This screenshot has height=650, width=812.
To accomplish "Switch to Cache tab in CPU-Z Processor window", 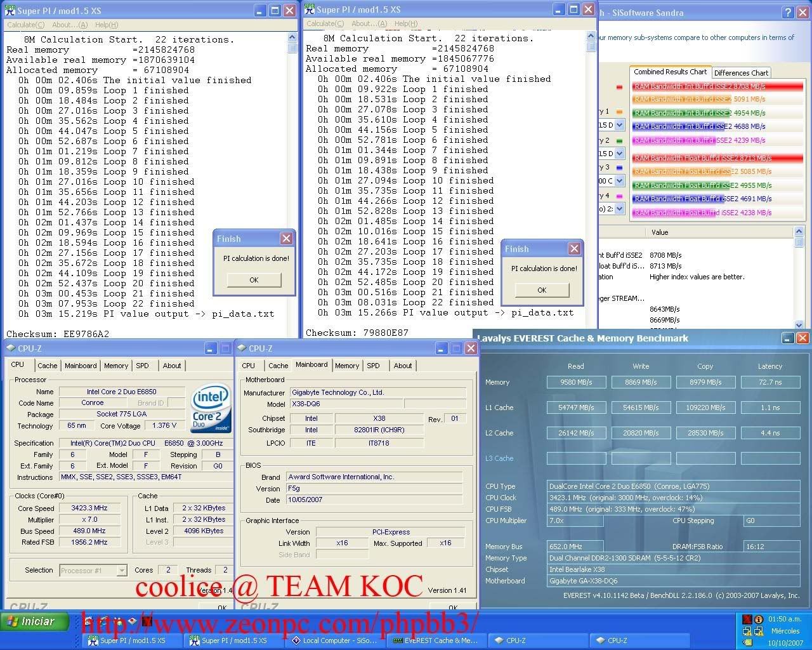I will (x=48, y=366).
